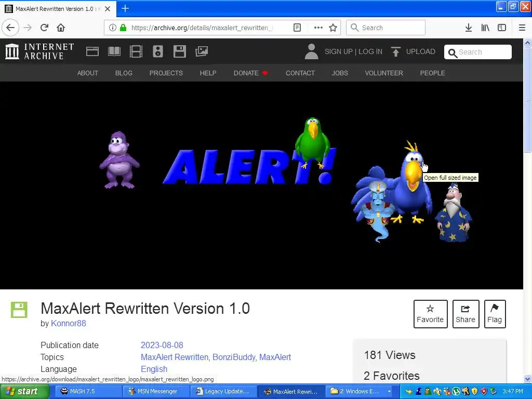
Task: Open the Images icon in navbar
Action: [202, 51]
